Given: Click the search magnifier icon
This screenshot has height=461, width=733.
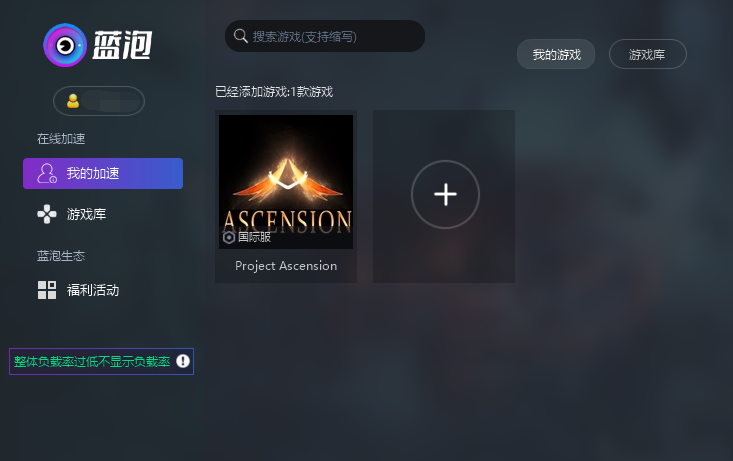Looking at the screenshot, I should 241,36.
